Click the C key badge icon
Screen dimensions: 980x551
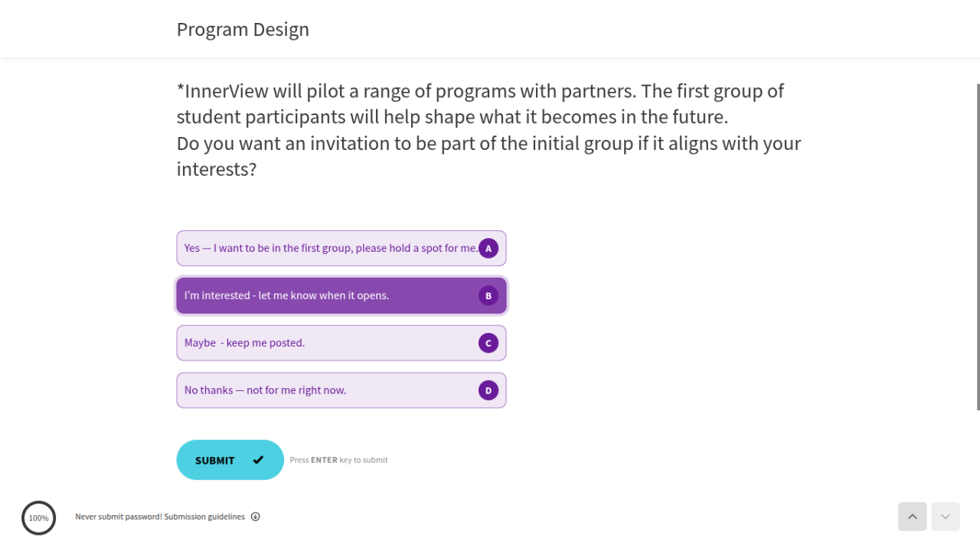pyautogui.click(x=488, y=343)
